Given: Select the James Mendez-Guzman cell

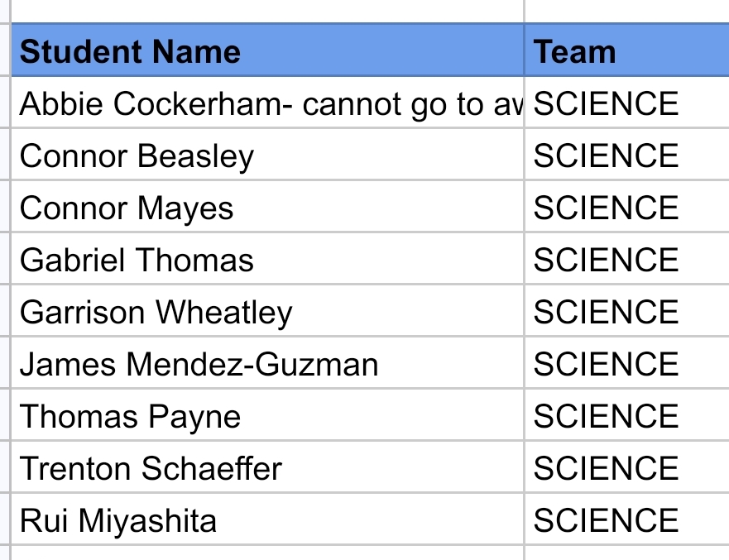Looking at the screenshot, I should point(267,364).
